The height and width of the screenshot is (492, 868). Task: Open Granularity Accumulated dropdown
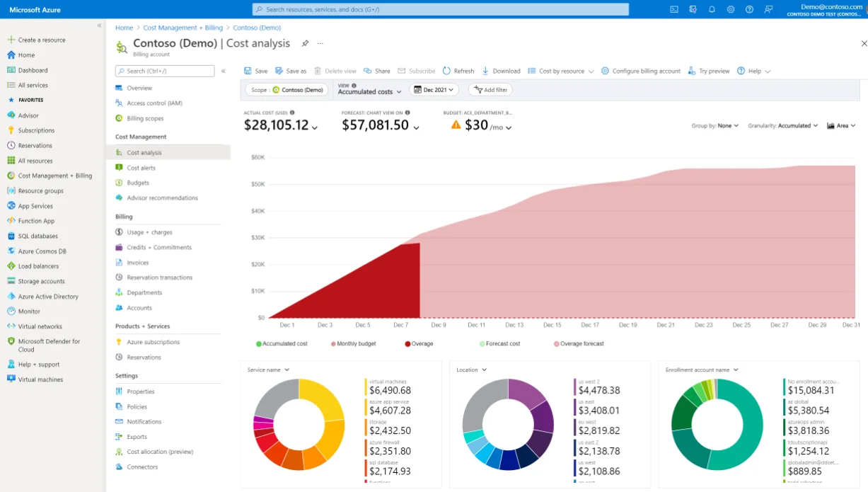point(783,125)
